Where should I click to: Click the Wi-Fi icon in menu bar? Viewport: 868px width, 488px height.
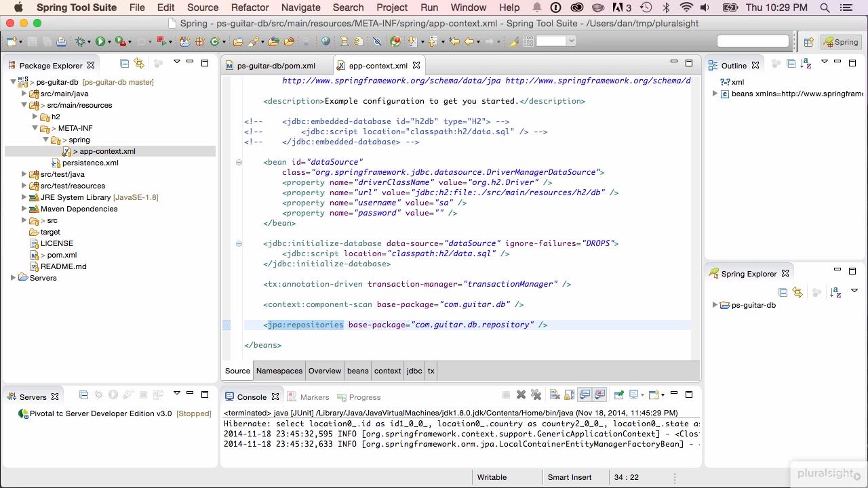pos(686,7)
